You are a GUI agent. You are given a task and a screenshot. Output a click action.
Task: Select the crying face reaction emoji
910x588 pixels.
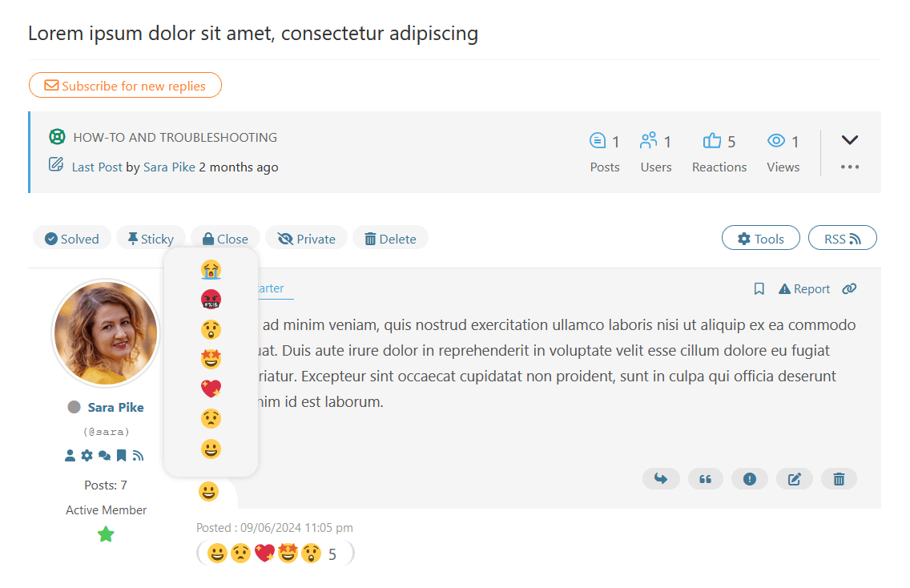pyautogui.click(x=211, y=270)
